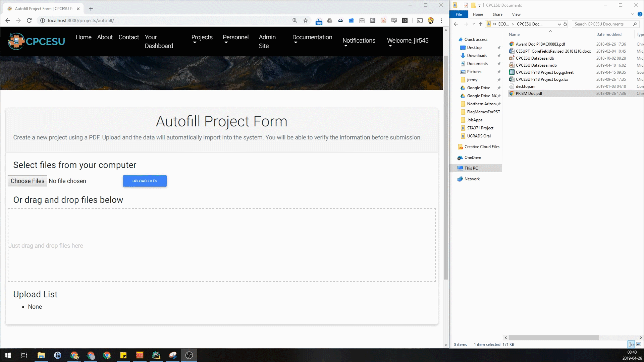This screenshot has height=362, width=644.
Task: Select PRISM Doc.pdf in File Explorer
Action: point(529,93)
